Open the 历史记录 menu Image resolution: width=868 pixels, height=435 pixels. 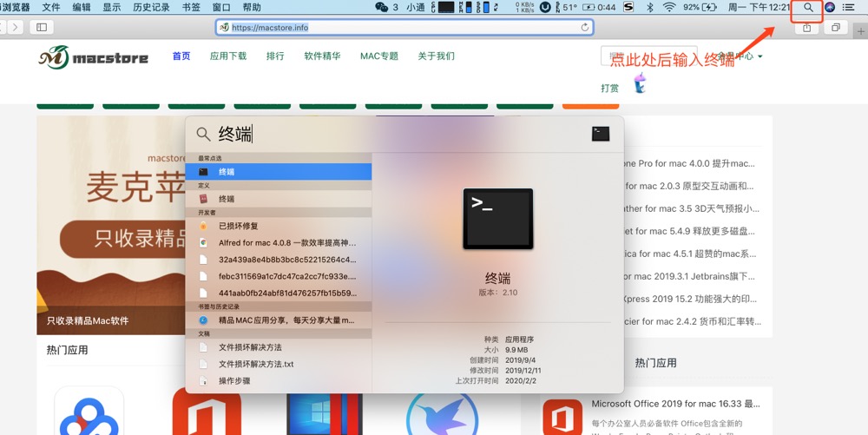[x=151, y=8]
